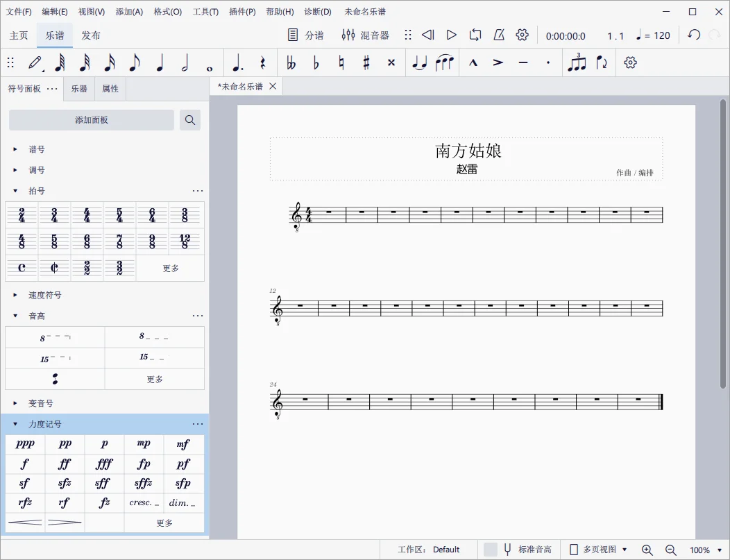
Task: Select the quarter note duration
Action: tap(160, 62)
